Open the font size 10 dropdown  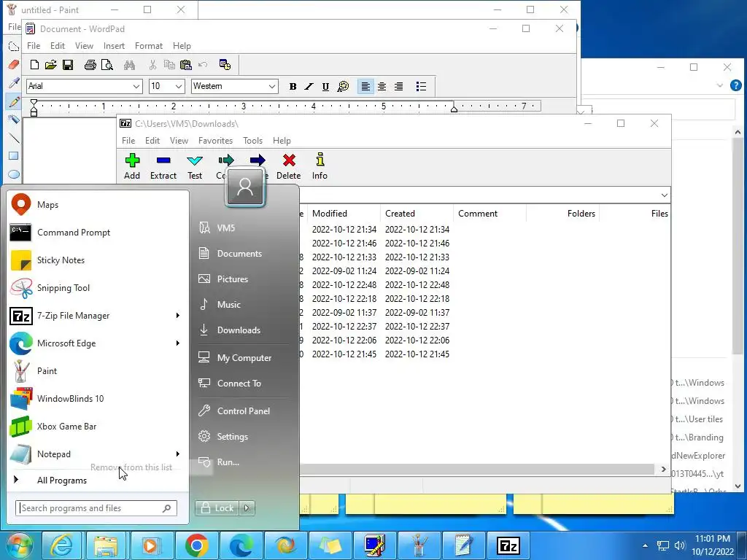tap(179, 86)
